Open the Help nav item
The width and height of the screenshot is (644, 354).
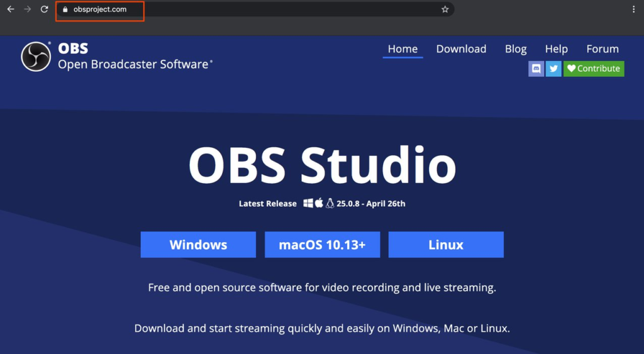coord(556,49)
